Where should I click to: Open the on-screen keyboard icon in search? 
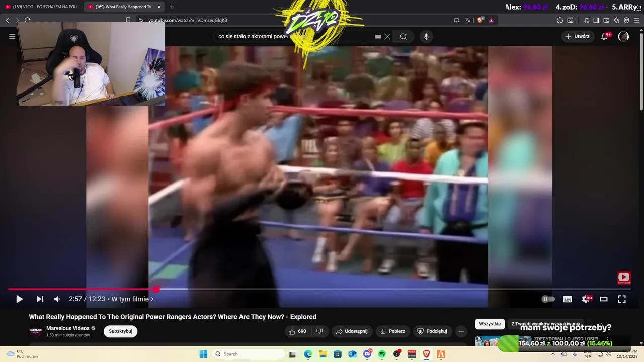[x=378, y=36]
